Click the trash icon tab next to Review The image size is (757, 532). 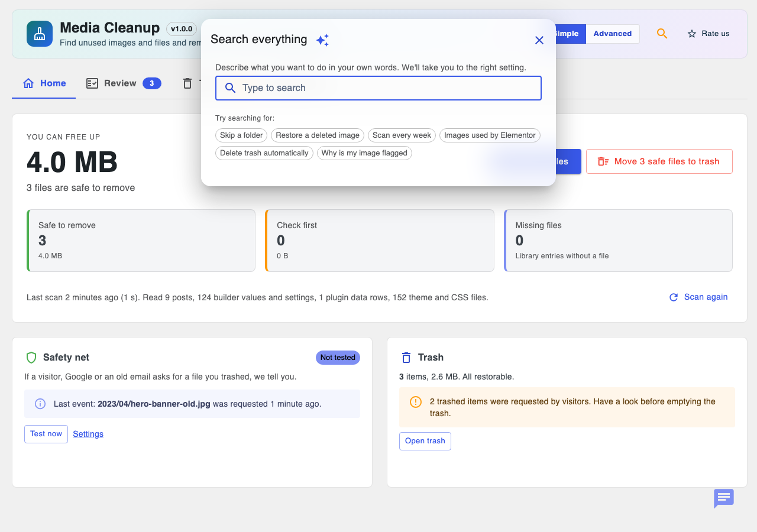(x=187, y=83)
